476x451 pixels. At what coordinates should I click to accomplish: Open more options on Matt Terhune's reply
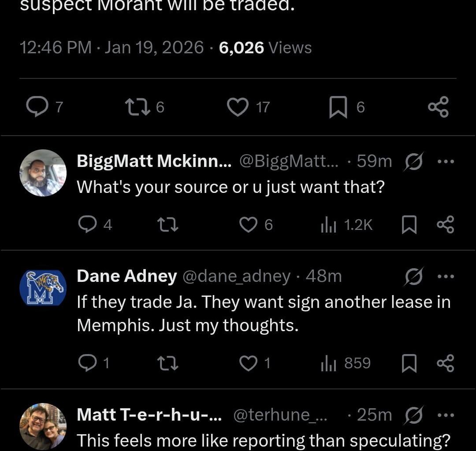(446, 415)
